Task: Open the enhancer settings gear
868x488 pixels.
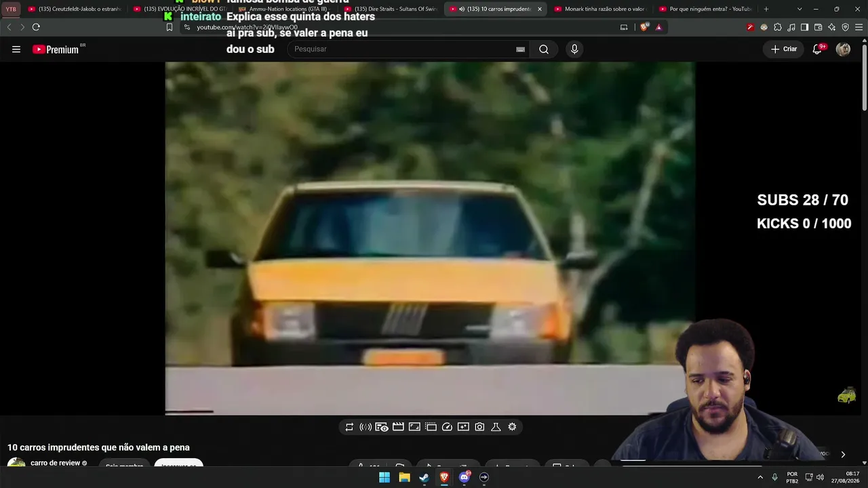Action: tap(512, 427)
